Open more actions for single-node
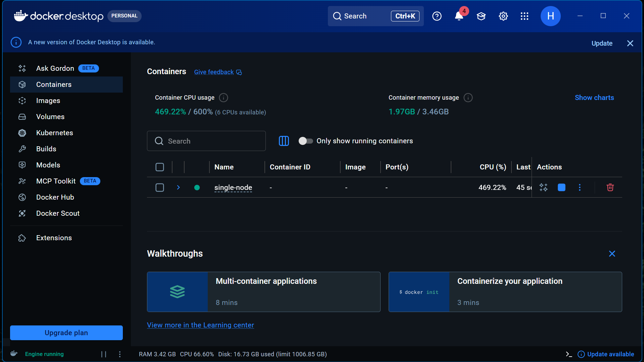The image size is (644, 362). tap(580, 188)
